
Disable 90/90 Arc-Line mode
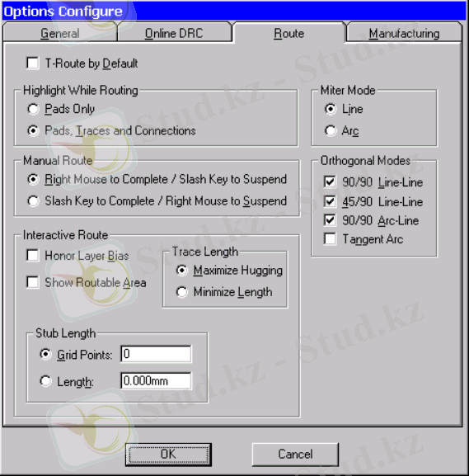330,220
